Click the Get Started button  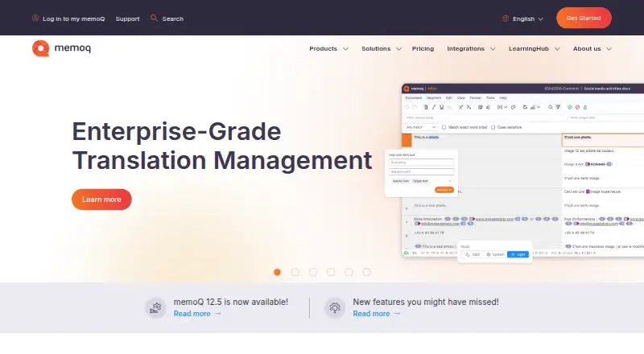click(584, 18)
